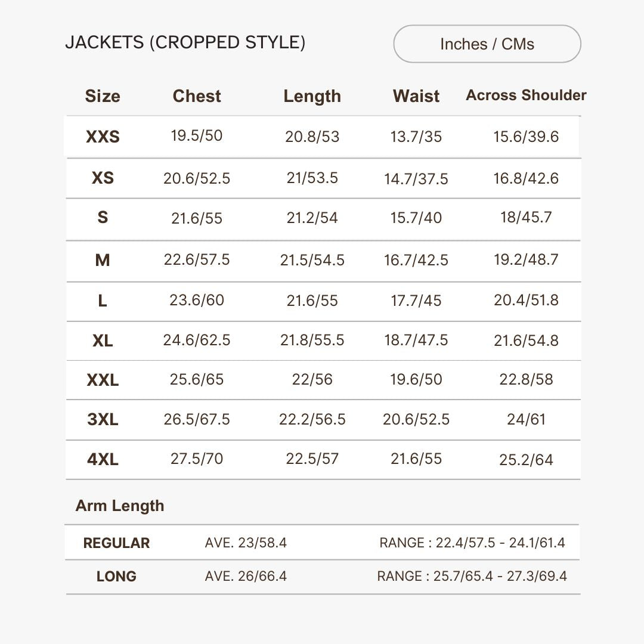Screen dimensions: 644x644
Task: Click the Length column header
Action: coord(312,96)
